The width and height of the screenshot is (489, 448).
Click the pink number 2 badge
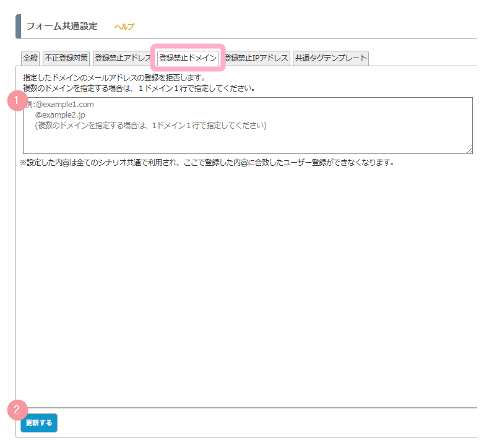(17, 410)
